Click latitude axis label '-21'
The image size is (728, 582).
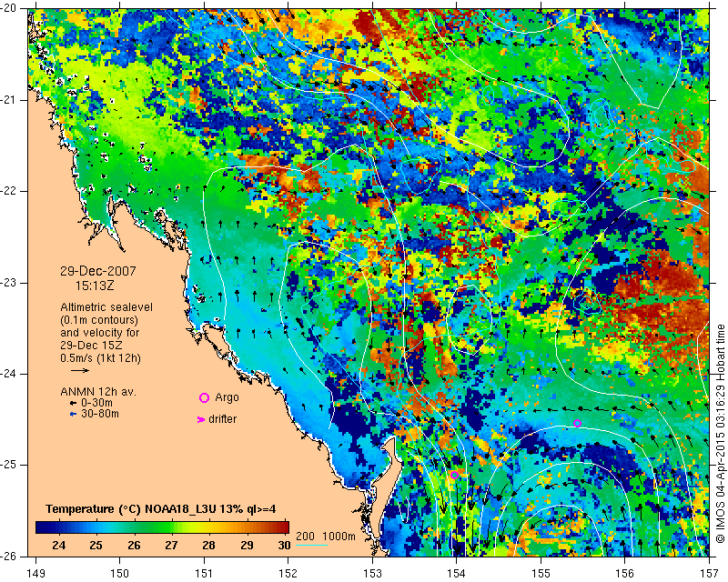click(x=9, y=100)
